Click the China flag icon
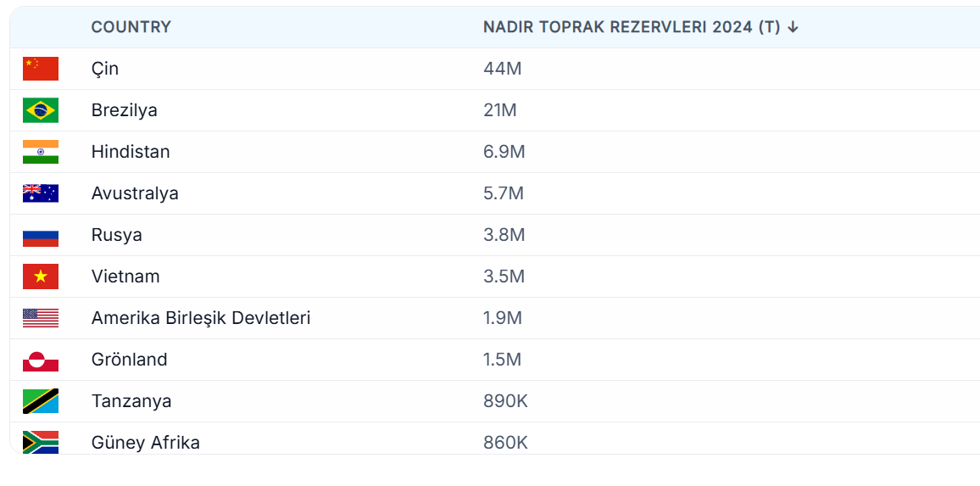 click(x=41, y=69)
